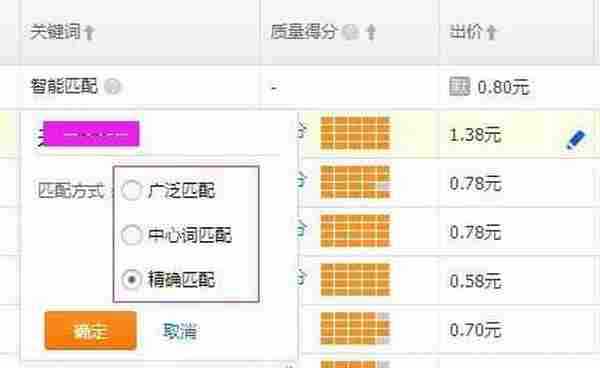Click the 0.80元 bid value
Screen dimensions: 600x368
(x=503, y=88)
